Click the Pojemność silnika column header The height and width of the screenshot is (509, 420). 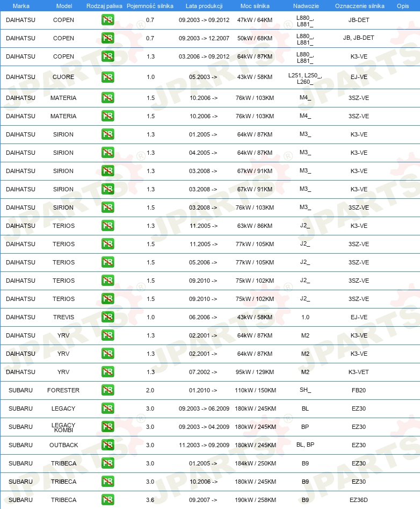(150, 6)
